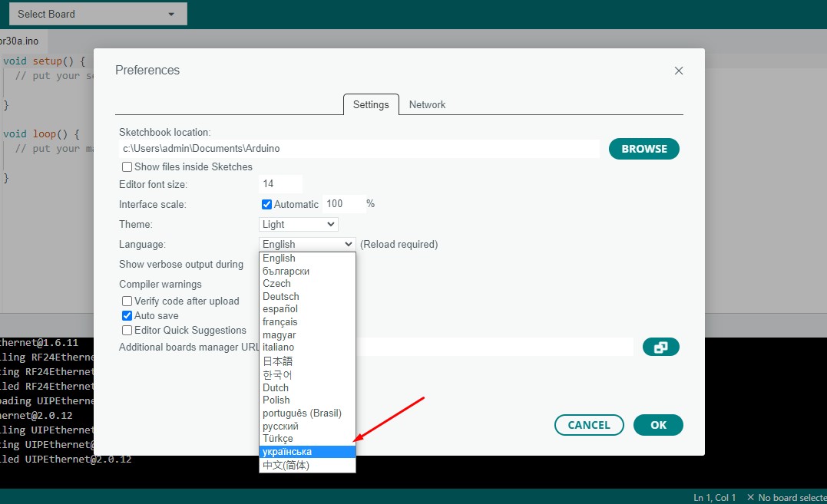This screenshot has width=827, height=504.
Task: Confirm preferences with OK button
Action: point(658,425)
